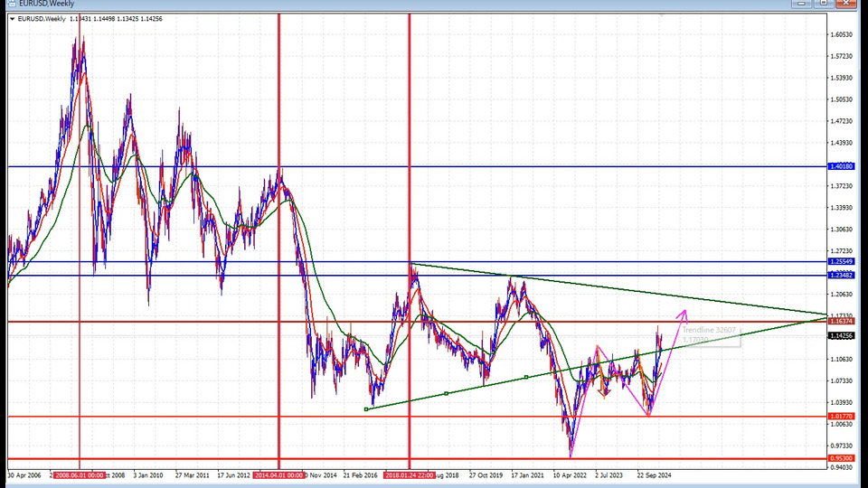Image resolution: width=868 pixels, height=488 pixels.
Task: Click the current price label 1.14256
Action: pyautogui.click(x=841, y=336)
